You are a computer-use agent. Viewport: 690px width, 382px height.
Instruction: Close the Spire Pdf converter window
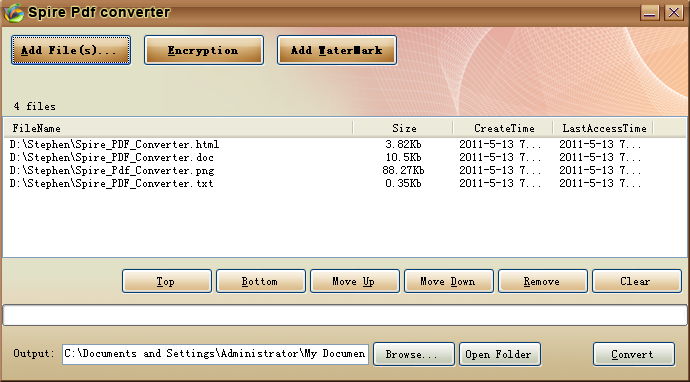[x=674, y=13]
